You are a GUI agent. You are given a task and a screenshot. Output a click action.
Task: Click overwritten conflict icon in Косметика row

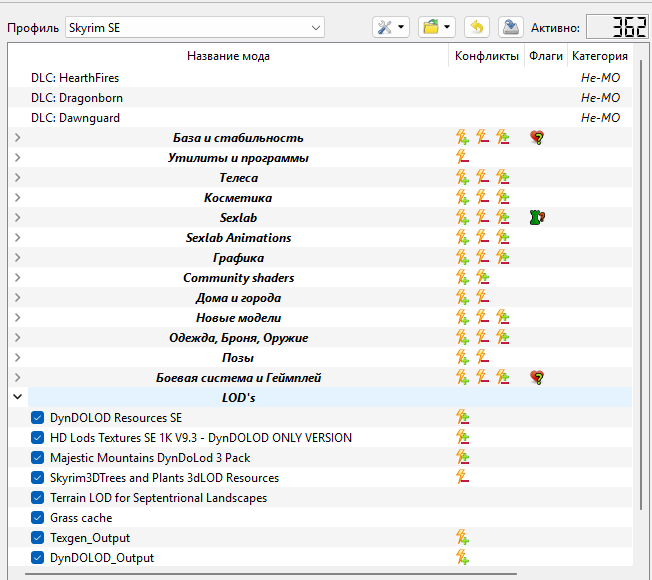482,197
